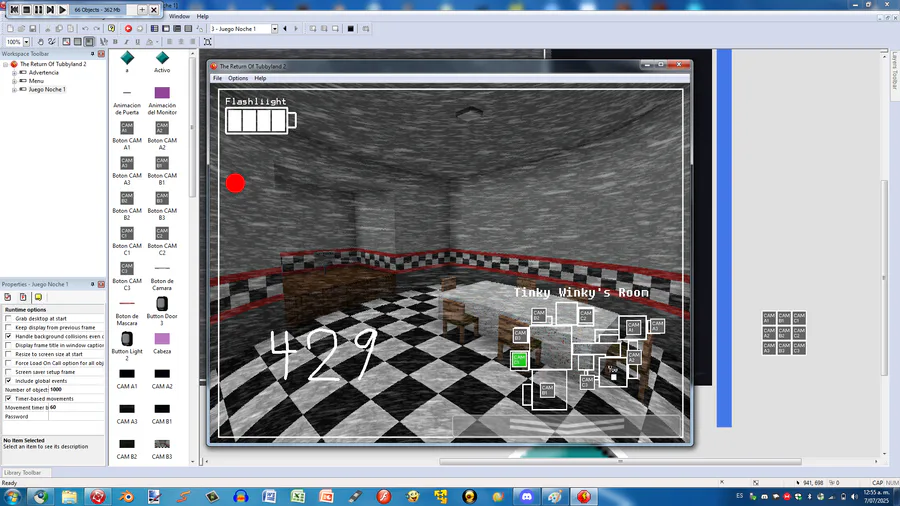This screenshot has width=900, height=506.
Task: Select the hand pan tool
Action: click(x=40, y=42)
